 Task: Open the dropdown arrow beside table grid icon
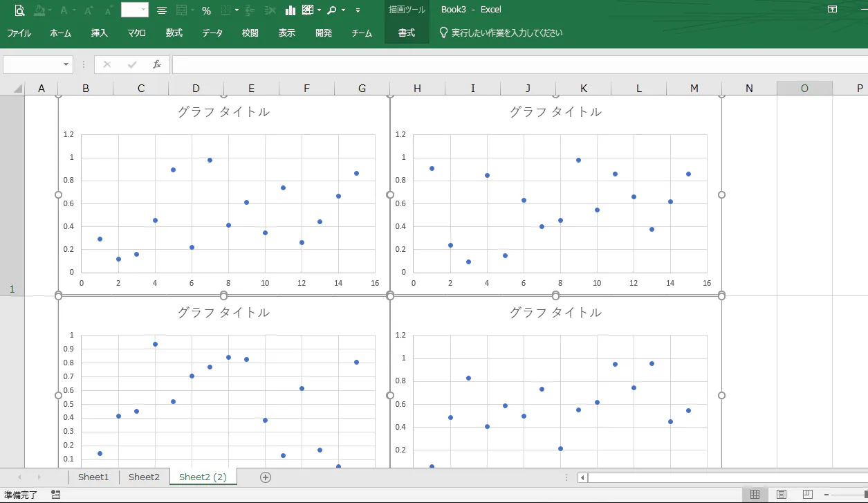point(319,10)
